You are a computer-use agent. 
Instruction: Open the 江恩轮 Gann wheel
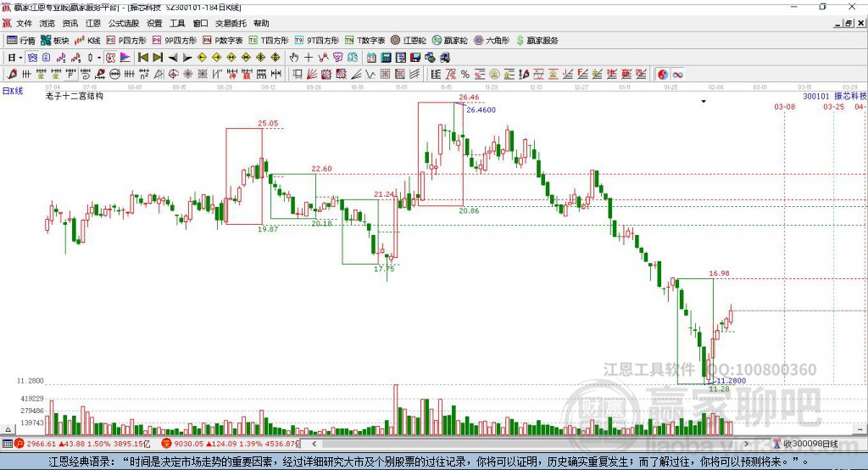pyautogui.click(x=409, y=41)
